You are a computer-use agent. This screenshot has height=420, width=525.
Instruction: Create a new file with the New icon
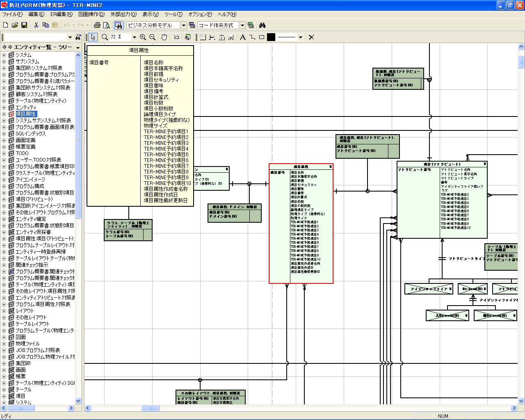[x=6, y=25]
